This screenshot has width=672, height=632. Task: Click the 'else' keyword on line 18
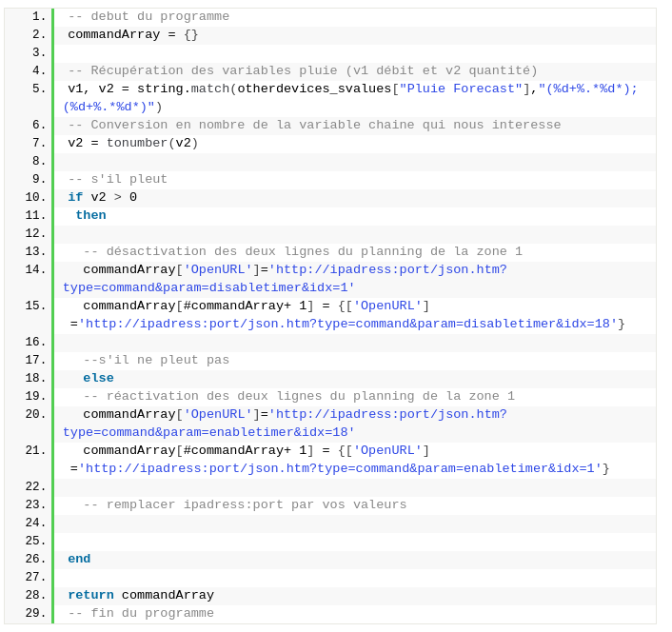pos(98,378)
